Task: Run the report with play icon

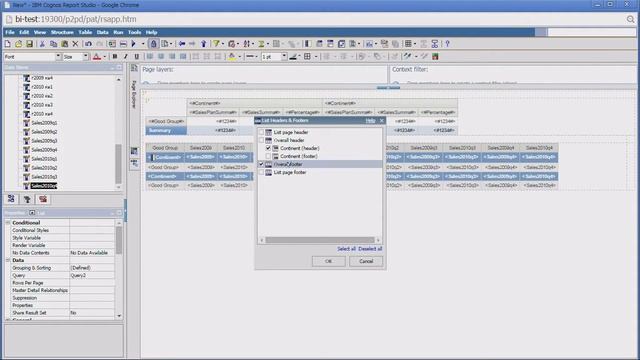Action: tap(133, 44)
